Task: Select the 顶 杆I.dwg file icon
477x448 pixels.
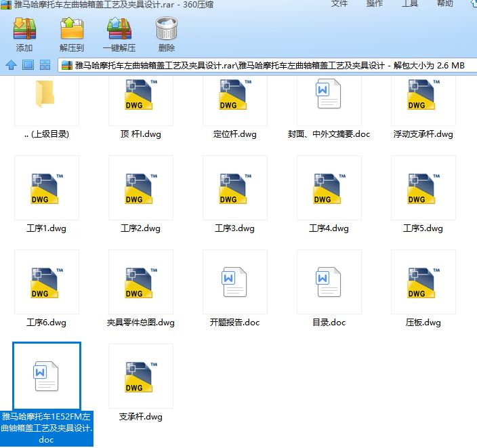Action: [140, 95]
